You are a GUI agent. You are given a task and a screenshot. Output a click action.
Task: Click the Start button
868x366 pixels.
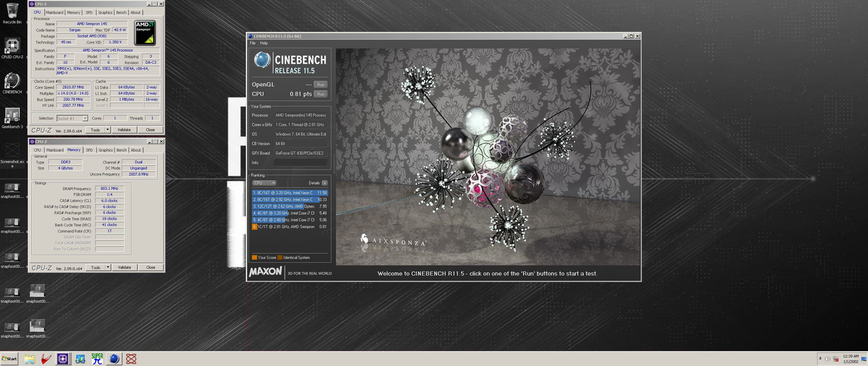9,359
